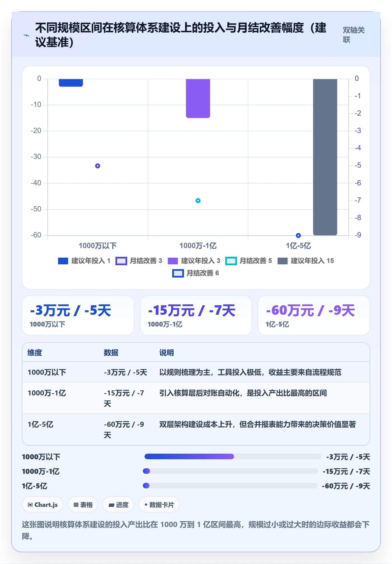Toggle the 月结改善 3 legend entry
The image size is (392, 564).
139,261
